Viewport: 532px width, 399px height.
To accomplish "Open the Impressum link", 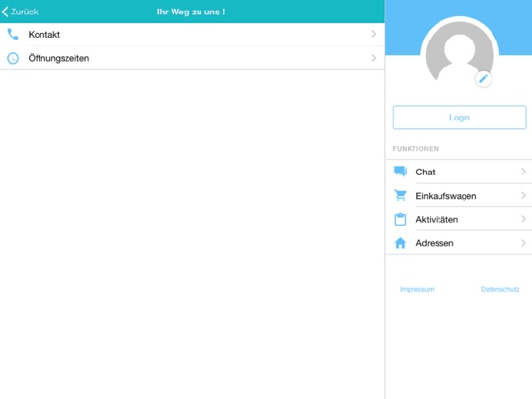I will (417, 289).
